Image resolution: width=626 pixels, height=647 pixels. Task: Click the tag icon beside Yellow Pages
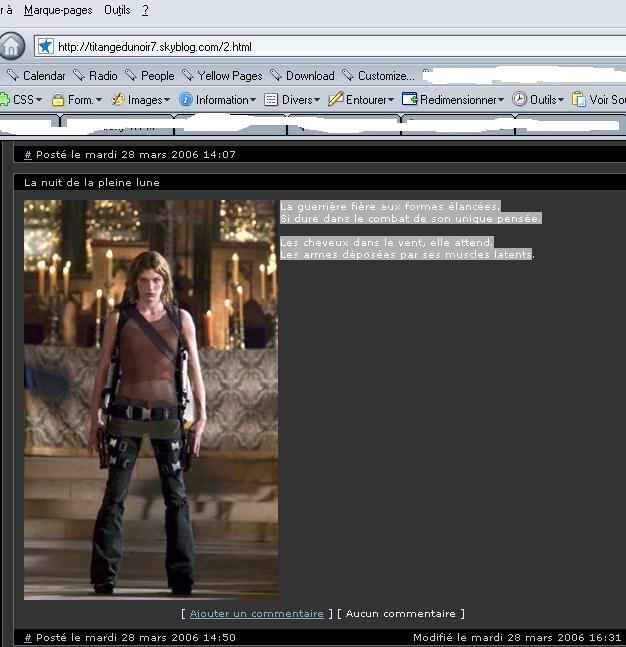(188, 75)
